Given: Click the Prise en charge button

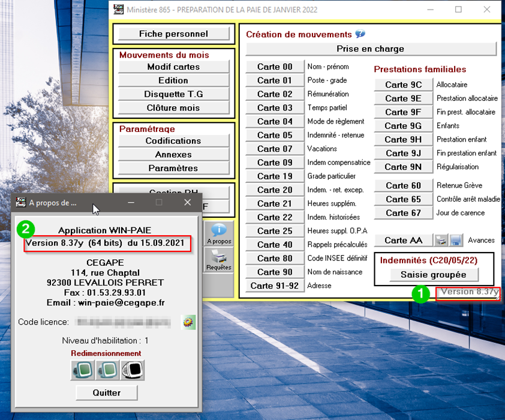Looking at the screenshot, I should (371, 49).
